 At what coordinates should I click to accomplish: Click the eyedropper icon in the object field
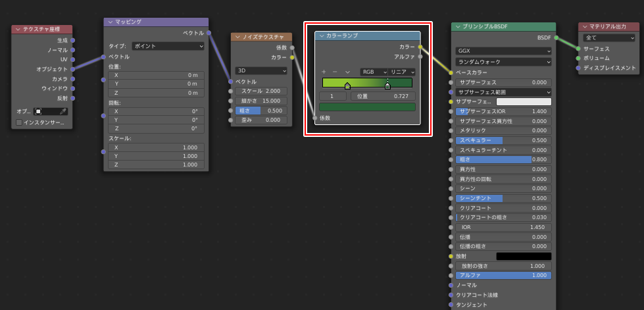pos(63,111)
